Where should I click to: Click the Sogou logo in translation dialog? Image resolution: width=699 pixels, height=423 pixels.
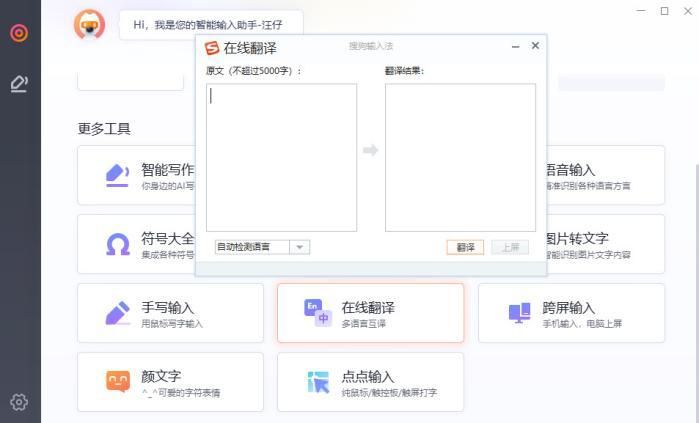pyautogui.click(x=212, y=48)
